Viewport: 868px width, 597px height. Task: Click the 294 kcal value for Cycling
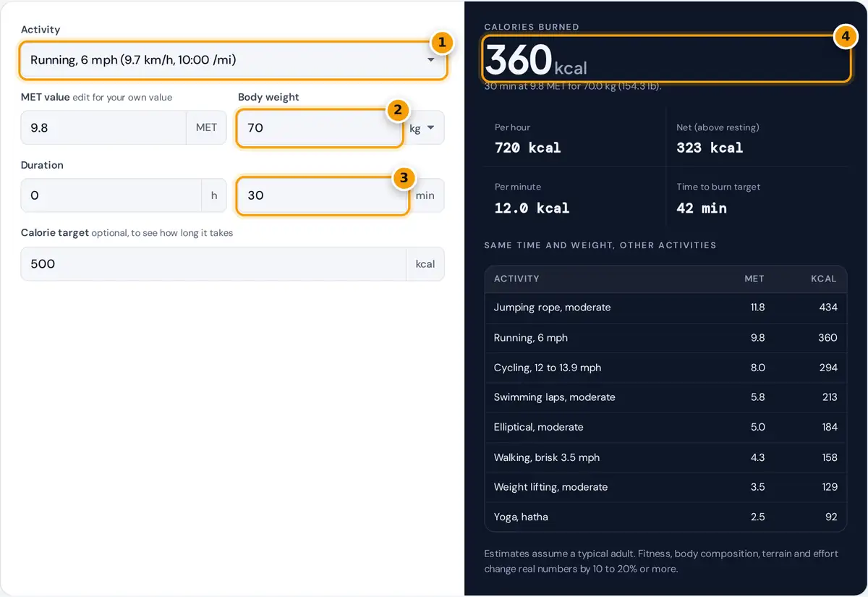coord(827,368)
